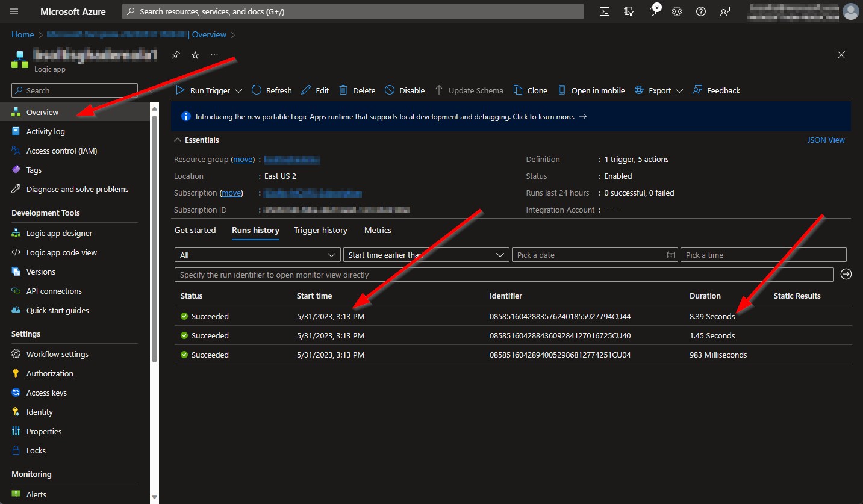
Task: Click the arrow to open run identifier
Action: click(x=846, y=275)
